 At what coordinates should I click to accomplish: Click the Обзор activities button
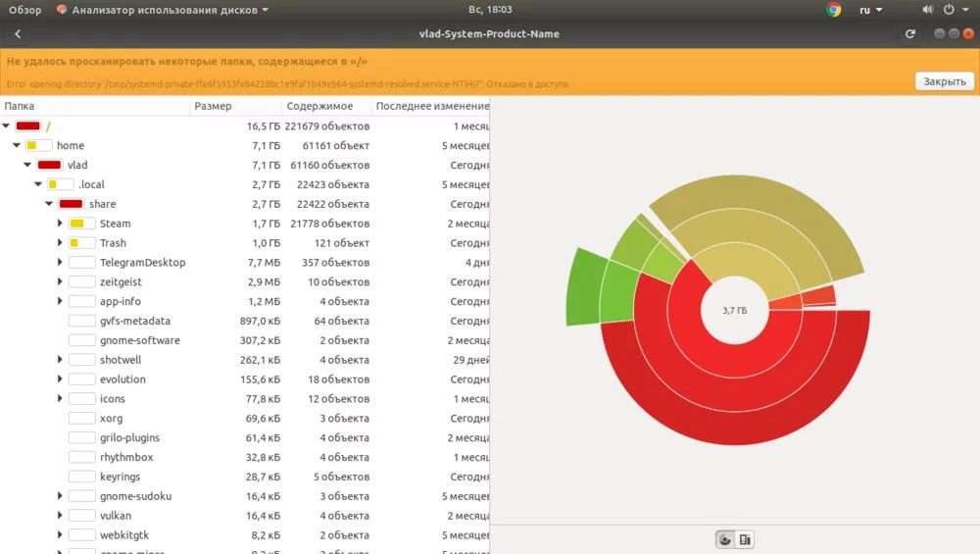[24, 10]
